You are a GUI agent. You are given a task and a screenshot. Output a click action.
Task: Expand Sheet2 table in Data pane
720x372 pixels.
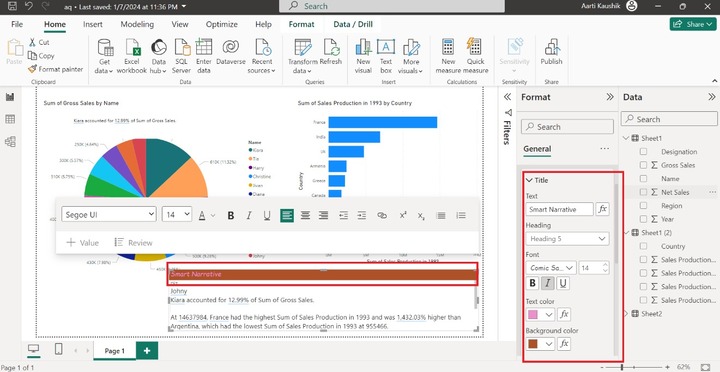(626, 314)
